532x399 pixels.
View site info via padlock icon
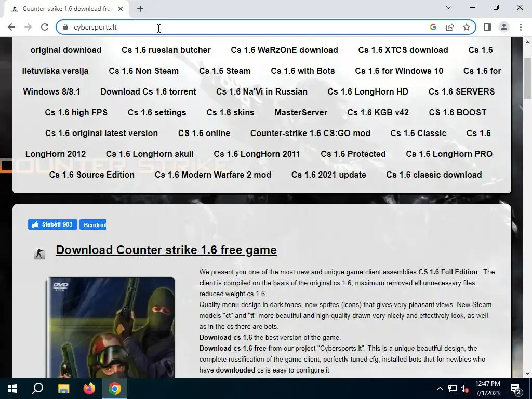click(66, 27)
